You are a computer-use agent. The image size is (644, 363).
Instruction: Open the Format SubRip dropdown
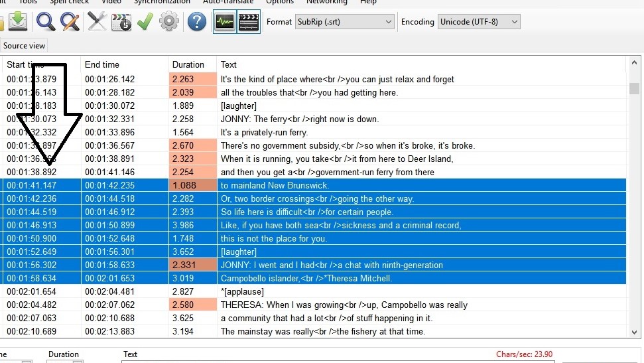pyautogui.click(x=345, y=22)
